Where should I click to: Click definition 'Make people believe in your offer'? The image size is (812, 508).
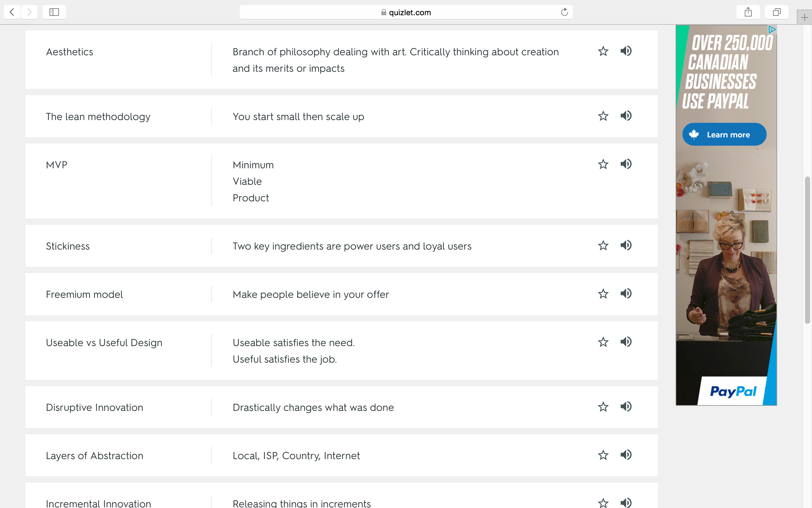(x=311, y=294)
